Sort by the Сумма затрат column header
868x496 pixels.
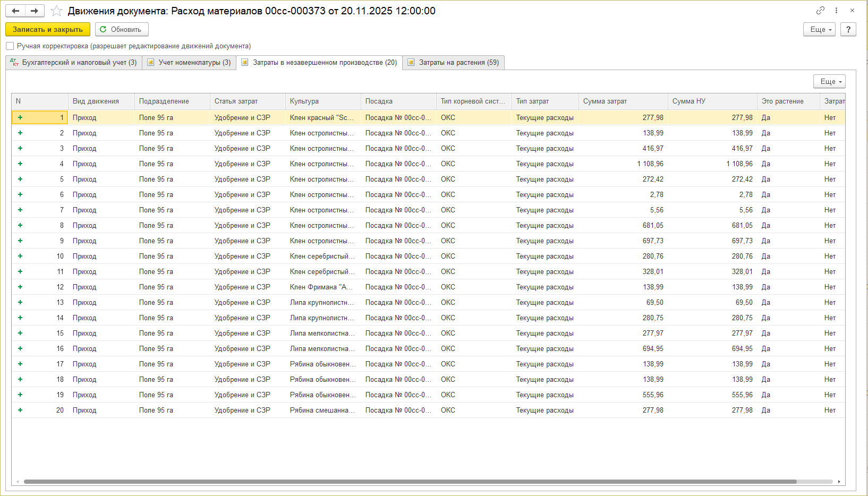[x=623, y=101]
